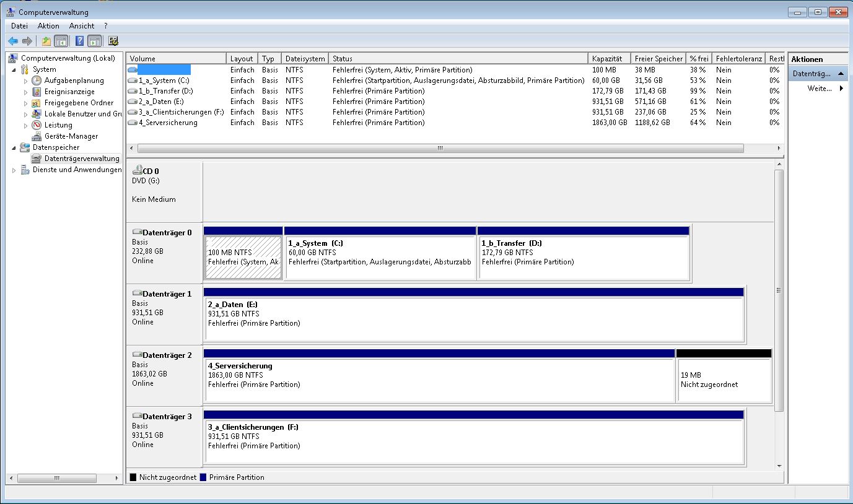This screenshot has width=853, height=504.
Task: Select the 1_b_Transfer (D:) volume row
Action: [x=455, y=91]
